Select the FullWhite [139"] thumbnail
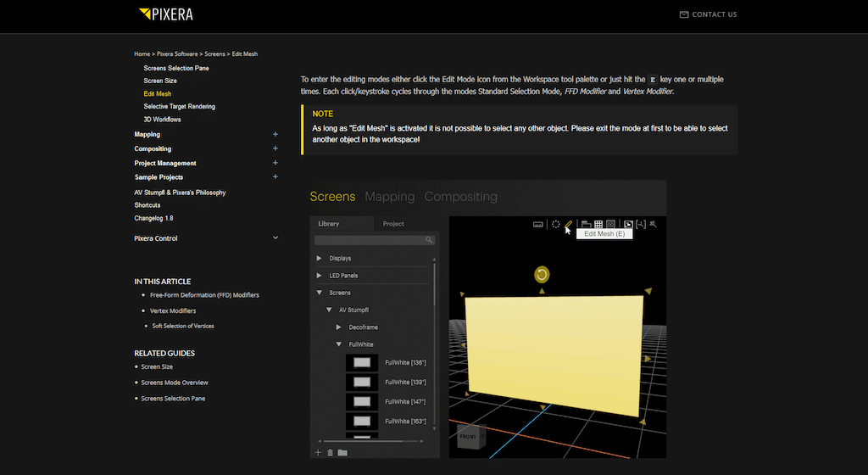Viewport: 868px width, 475px height. pos(362,382)
